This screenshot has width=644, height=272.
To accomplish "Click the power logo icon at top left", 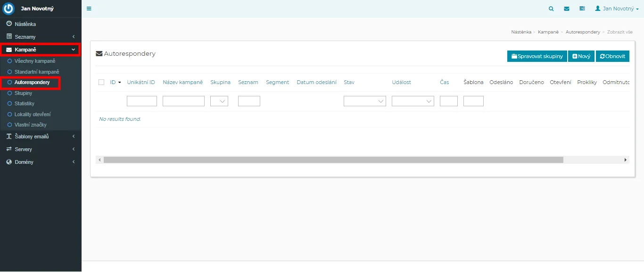I will (9, 8).
